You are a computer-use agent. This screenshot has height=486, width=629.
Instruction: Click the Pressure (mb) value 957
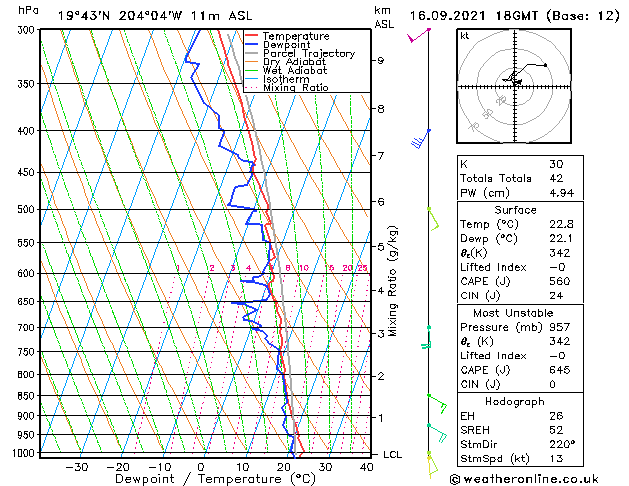click(x=560, y=327)
